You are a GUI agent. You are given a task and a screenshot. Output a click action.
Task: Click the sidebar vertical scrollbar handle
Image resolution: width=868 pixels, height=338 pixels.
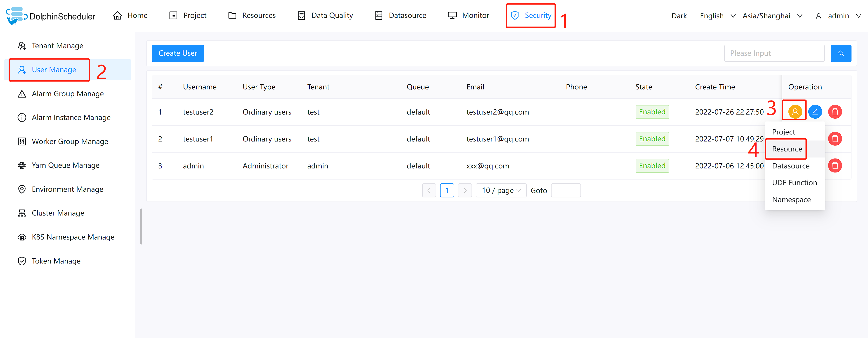click(141, 226)
